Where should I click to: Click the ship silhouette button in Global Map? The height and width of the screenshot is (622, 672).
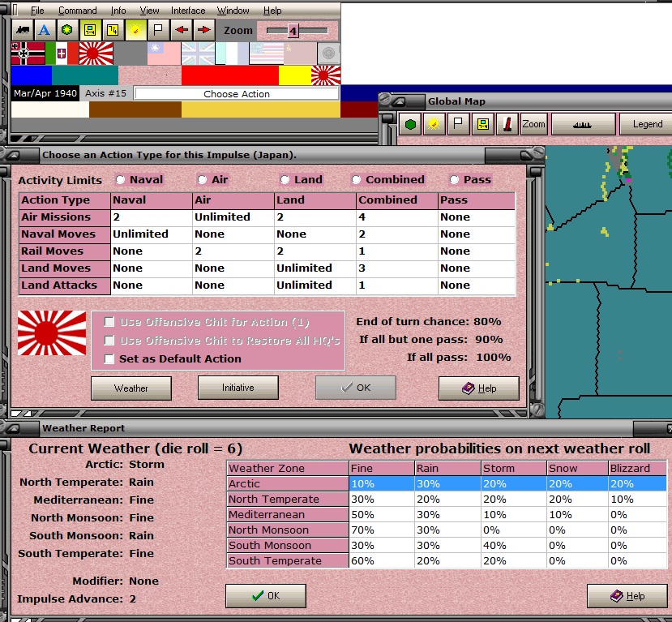pos(583,124)
